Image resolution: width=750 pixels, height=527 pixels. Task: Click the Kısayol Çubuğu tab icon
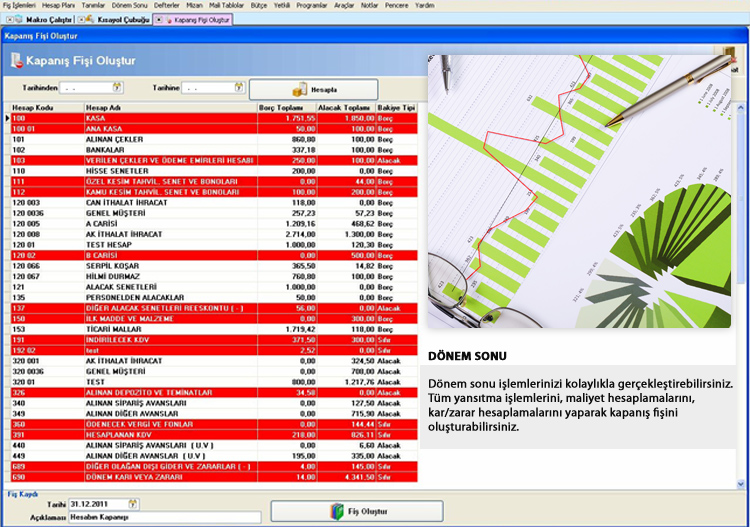pyautogui.click(x=90, y=20)
